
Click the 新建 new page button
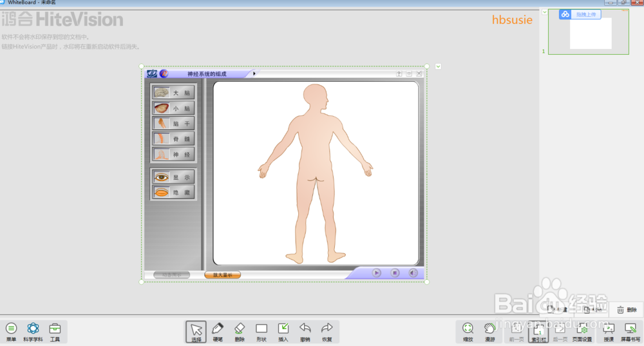557,310
